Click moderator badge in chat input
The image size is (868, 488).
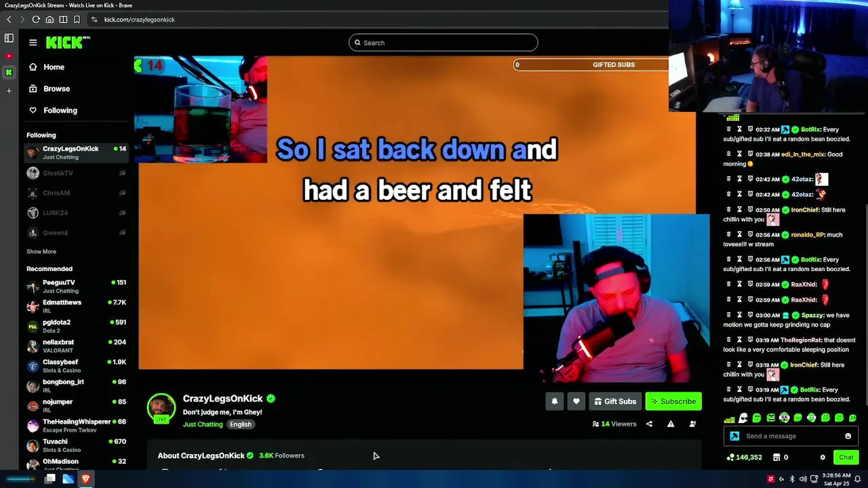(734, 436)
